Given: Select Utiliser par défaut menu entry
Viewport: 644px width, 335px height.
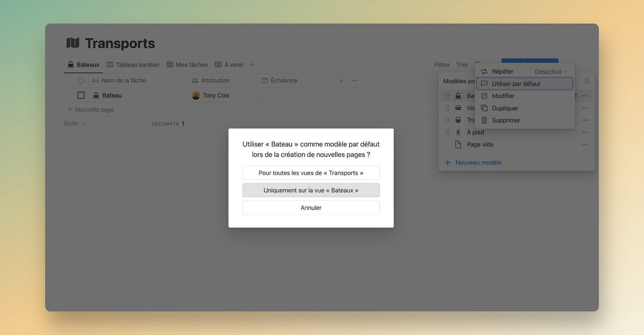Looking at the screenshot, I should click(x=525, y=84).
